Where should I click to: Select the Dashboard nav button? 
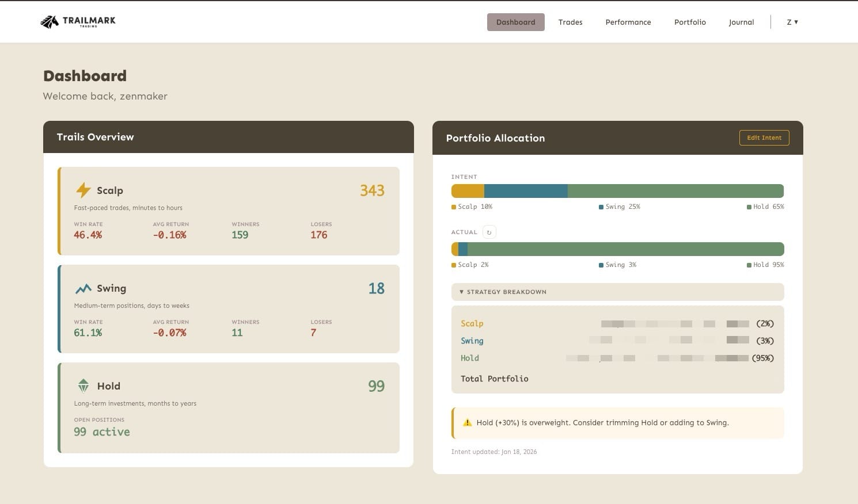coord(515,22)
